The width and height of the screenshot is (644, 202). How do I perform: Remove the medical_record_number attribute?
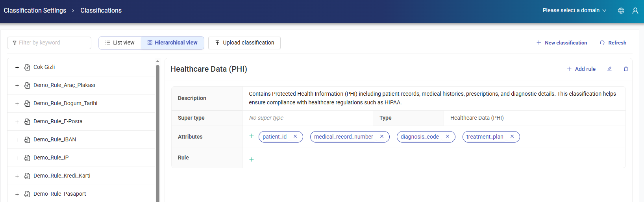tap(382, 137)
